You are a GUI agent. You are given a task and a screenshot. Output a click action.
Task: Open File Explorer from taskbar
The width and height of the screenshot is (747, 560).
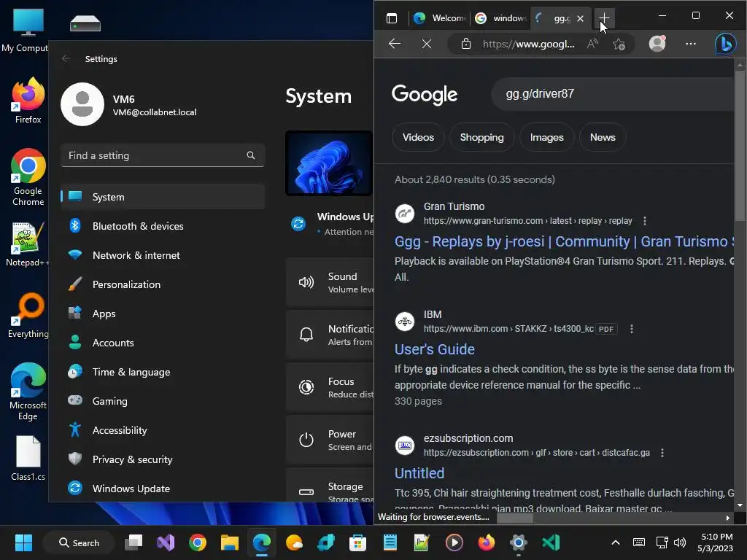(x=230, y=542)
